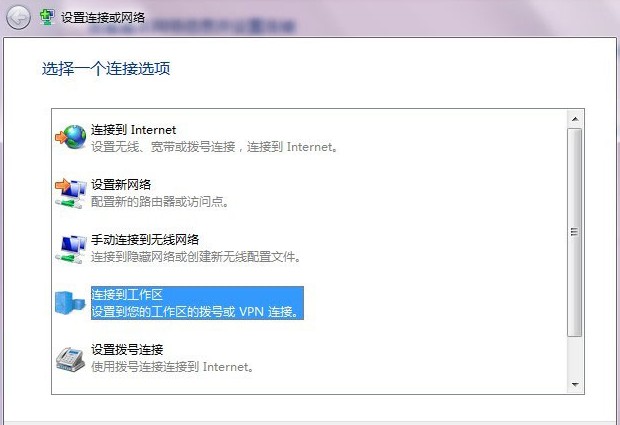Click the network setup wizard title icon
This screenshot has width=620, height=425.
click(47, 18)
